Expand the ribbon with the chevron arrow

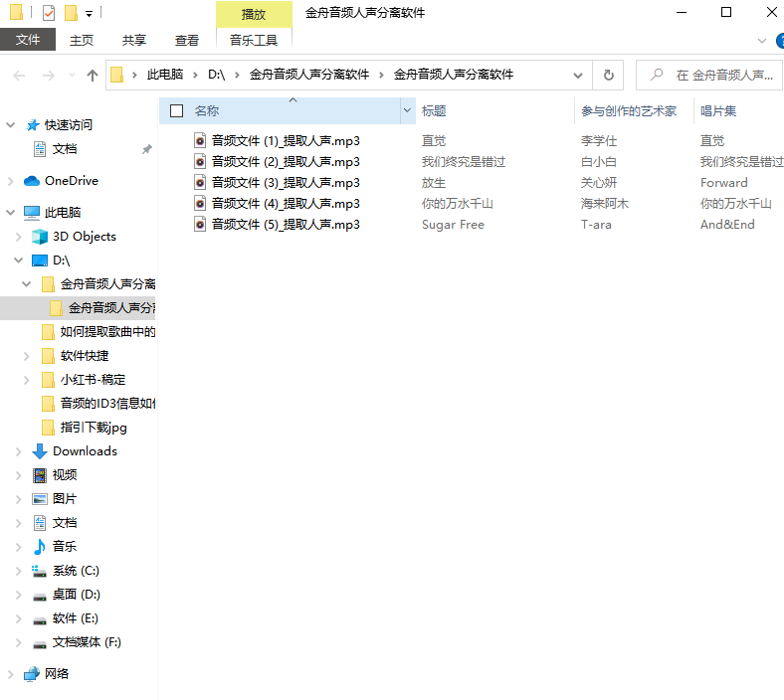tap(761, 41)
